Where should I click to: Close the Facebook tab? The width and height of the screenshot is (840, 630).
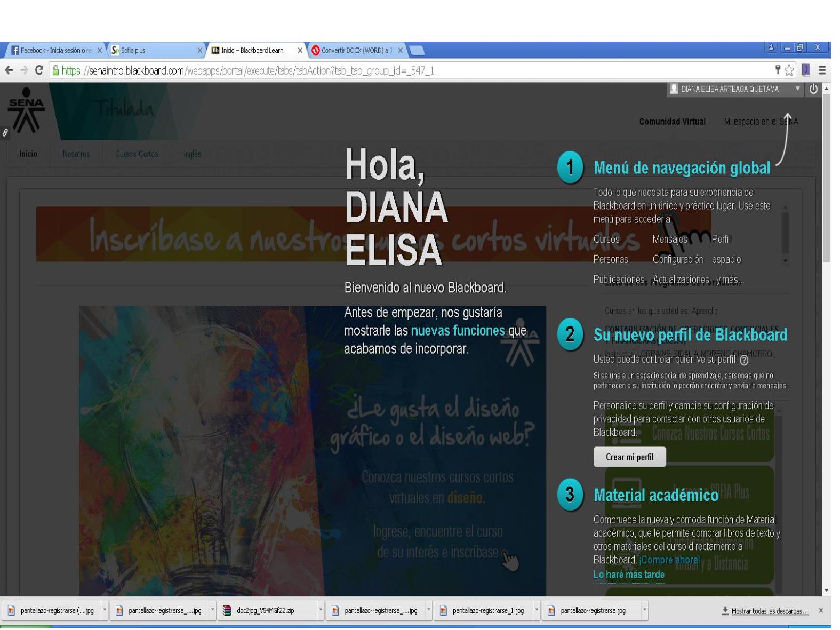[100, 51]
